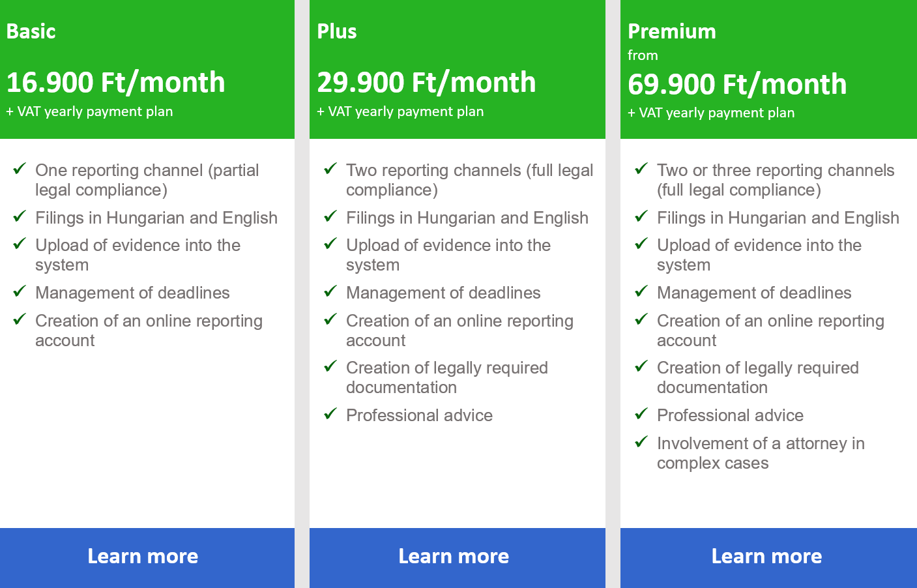This screenshot has height=588, width=917.
Task: Click checkmark beside Involvement of a attorney
Action: 641,442
